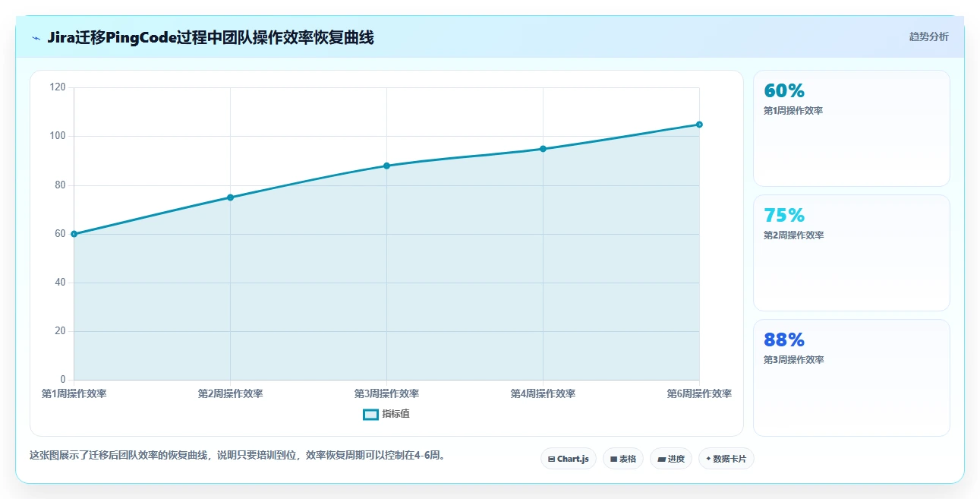Screen dimensions: 980x499
Task: Click the y-axis value 40
Action: pos(61,283)
